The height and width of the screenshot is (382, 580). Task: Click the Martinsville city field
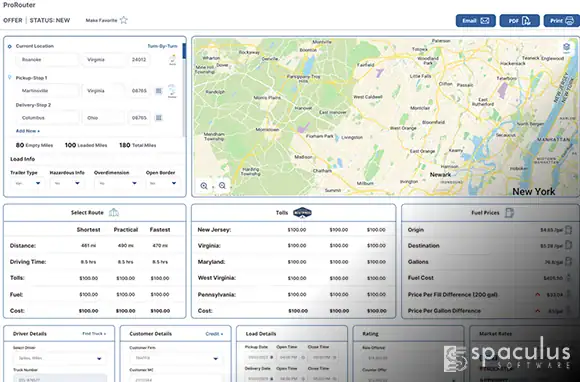coord(47,91)
